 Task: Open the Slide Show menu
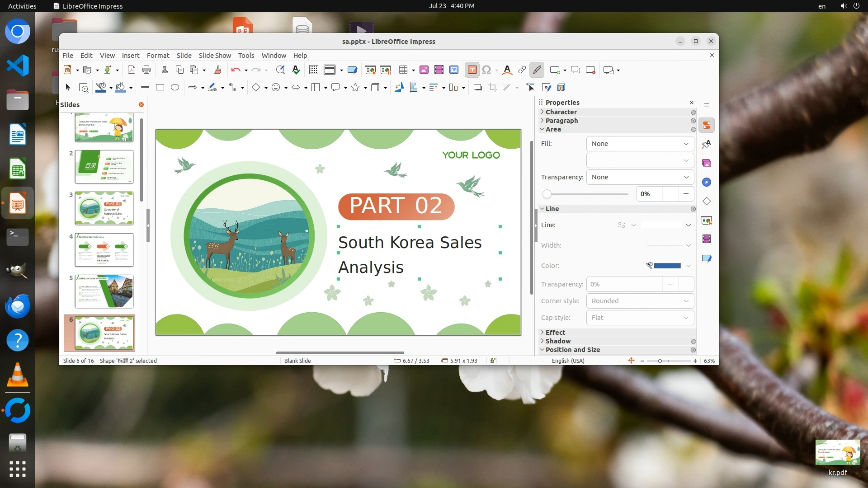point(215,55)
